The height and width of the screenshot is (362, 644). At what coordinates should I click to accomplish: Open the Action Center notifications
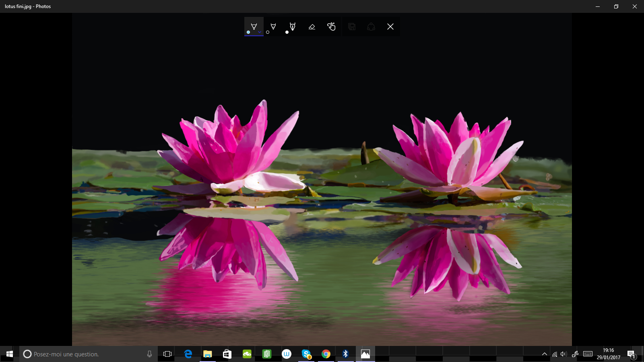pos(631,354)
